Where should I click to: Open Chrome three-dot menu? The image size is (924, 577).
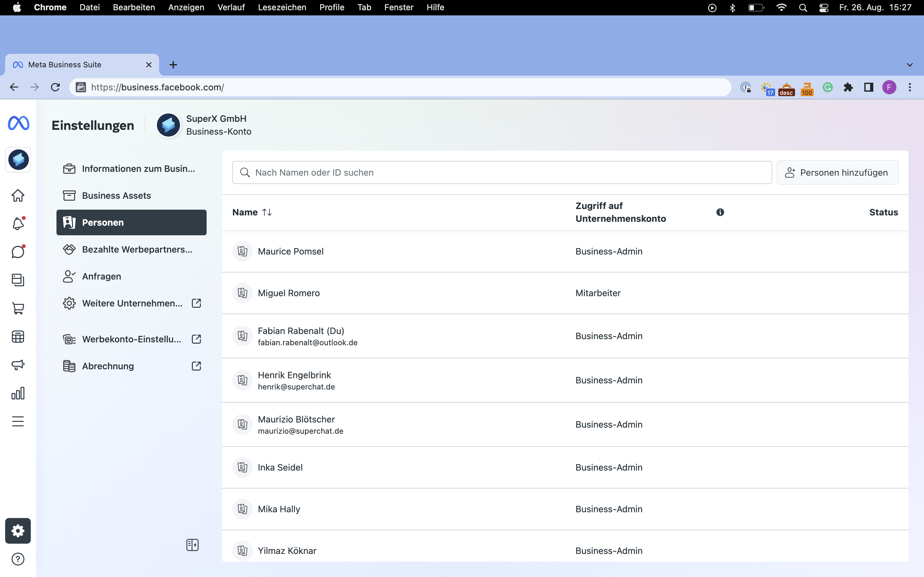tap(910, 88)
